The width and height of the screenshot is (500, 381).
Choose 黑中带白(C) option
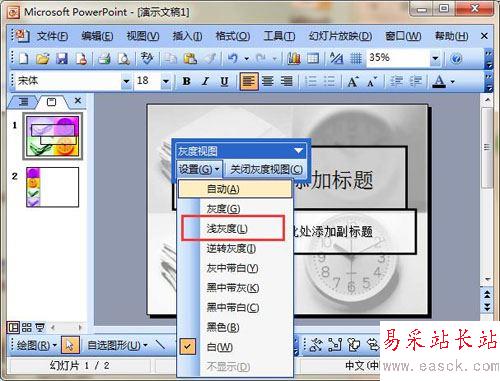coord(235,307)
